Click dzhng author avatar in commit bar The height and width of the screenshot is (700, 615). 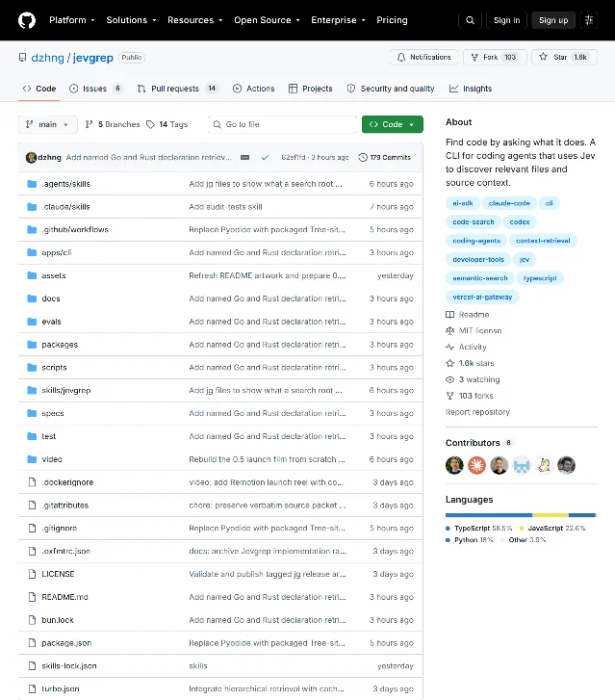[x=31, y=157]
